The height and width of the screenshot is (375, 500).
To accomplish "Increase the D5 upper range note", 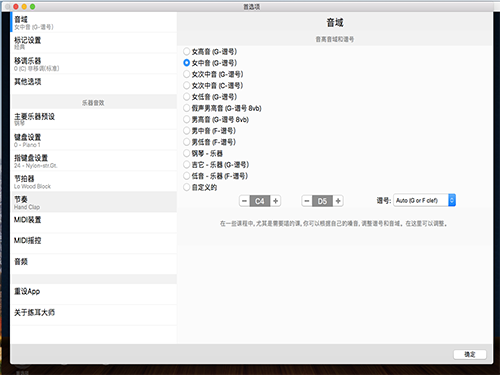I will 338,201.
